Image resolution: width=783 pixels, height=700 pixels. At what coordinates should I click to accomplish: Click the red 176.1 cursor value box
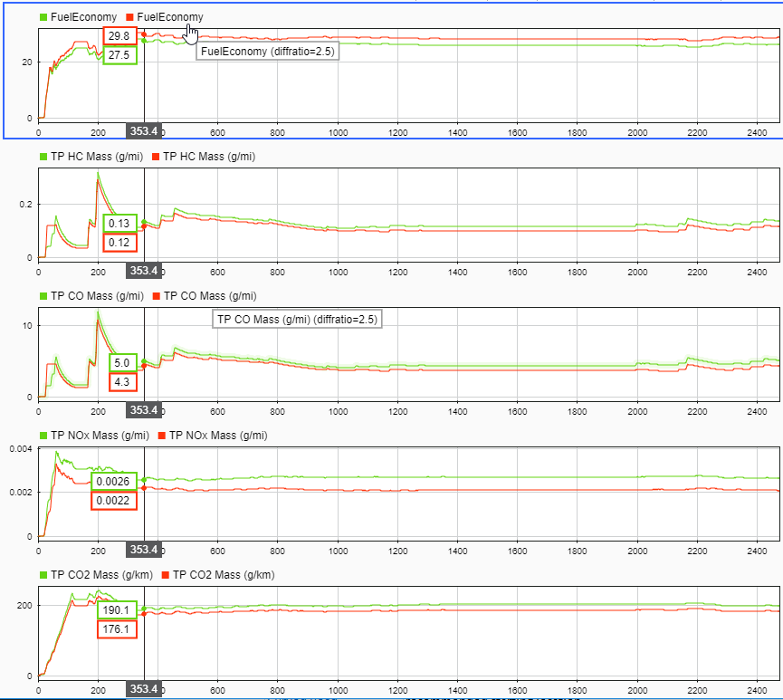(117, 629)
